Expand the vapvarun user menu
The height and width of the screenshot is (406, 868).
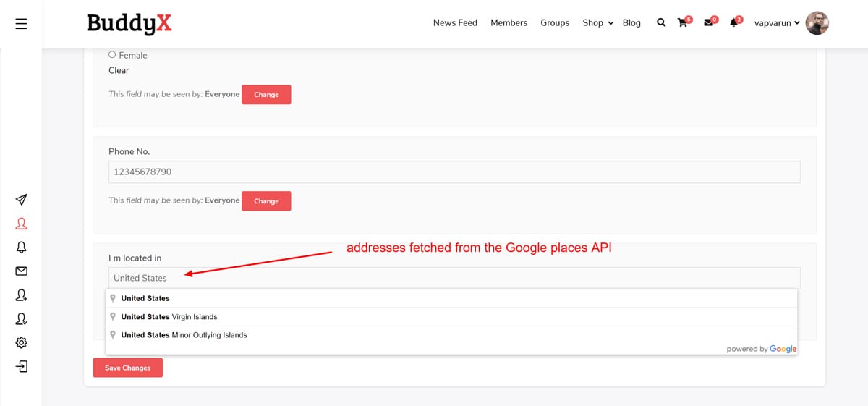[777, 22]
